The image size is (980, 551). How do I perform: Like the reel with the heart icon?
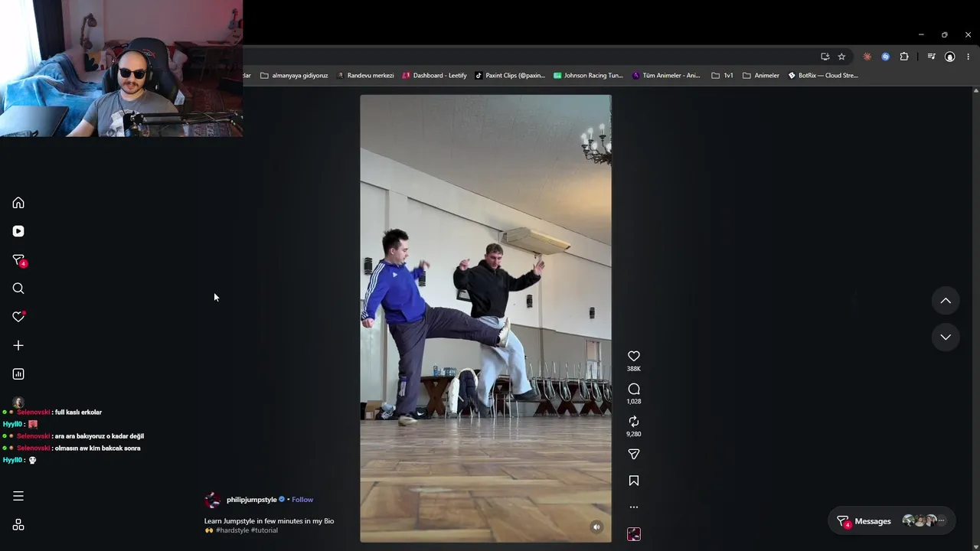coord(634,356)
